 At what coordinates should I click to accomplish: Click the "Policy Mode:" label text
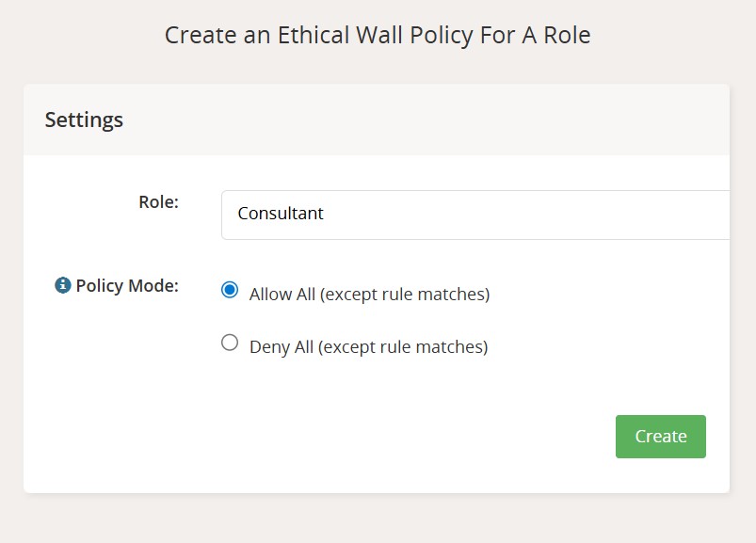(127, 285)
